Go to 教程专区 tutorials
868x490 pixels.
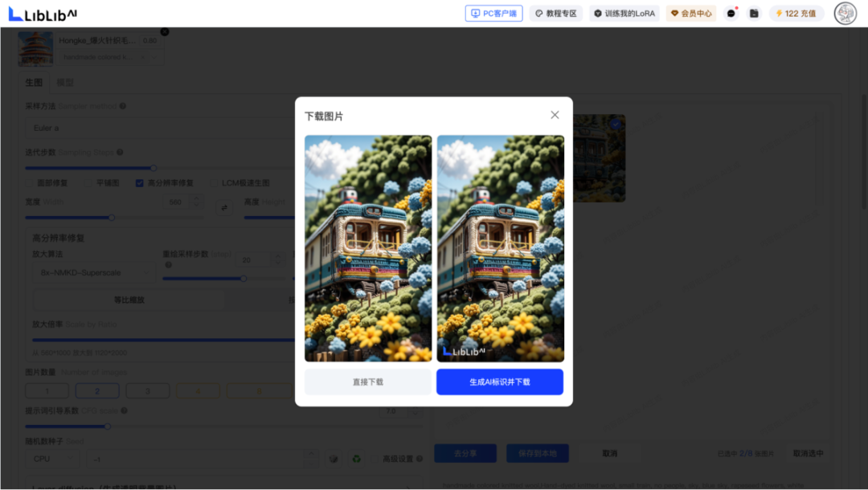point(556,14)
